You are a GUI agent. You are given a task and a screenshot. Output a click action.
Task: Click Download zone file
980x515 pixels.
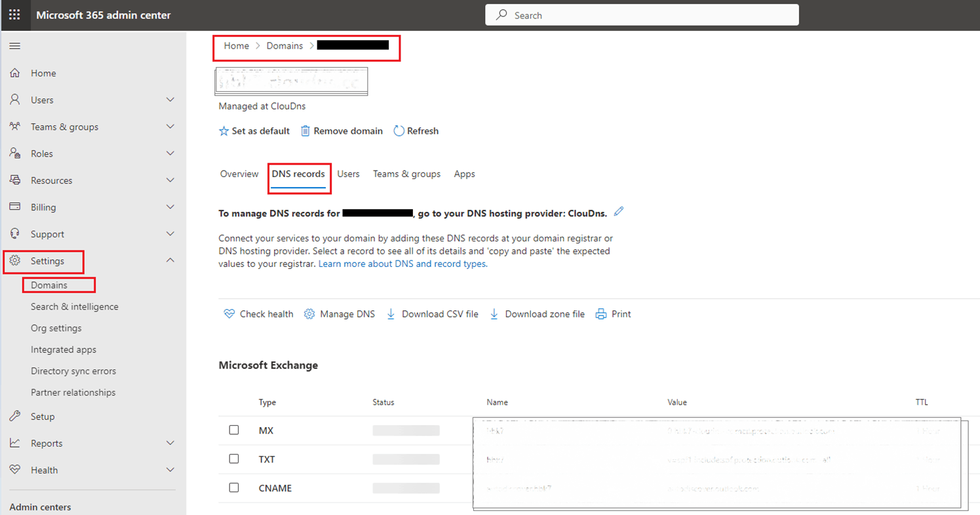pos(537,314)
